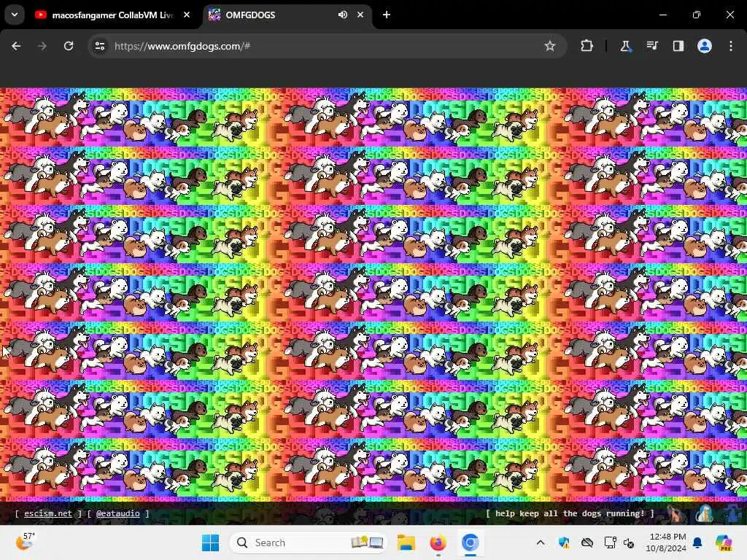Click the brown dog icon in footer
747x560 pixels.
[x=676, y=514]
